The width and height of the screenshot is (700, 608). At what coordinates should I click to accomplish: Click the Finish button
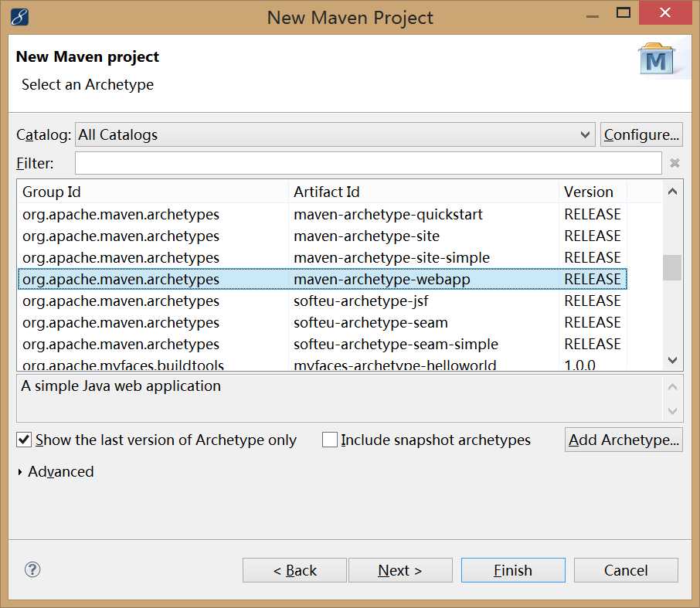click(x=513, y=570)
